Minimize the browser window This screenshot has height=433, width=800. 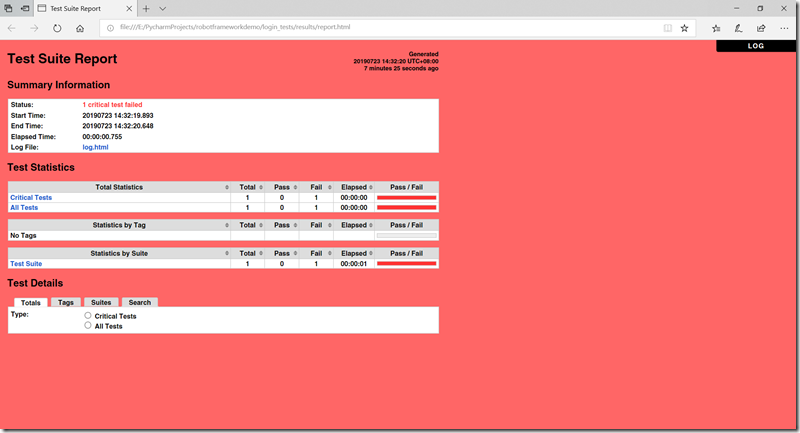pyautogui.click(x=736, y=9)
